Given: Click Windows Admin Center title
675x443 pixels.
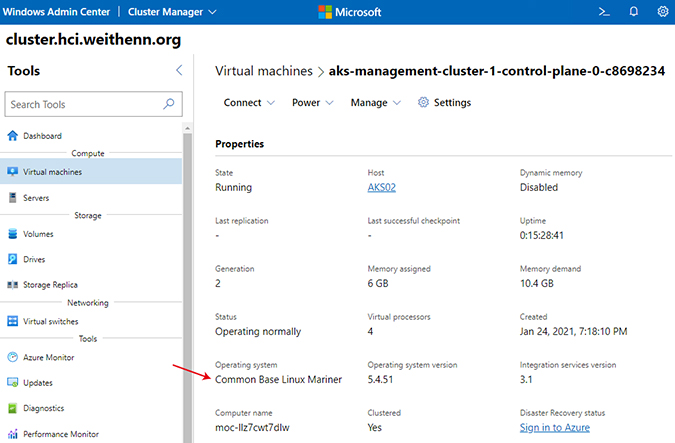Looking at the screenshot, I should (x=56, y=12).
